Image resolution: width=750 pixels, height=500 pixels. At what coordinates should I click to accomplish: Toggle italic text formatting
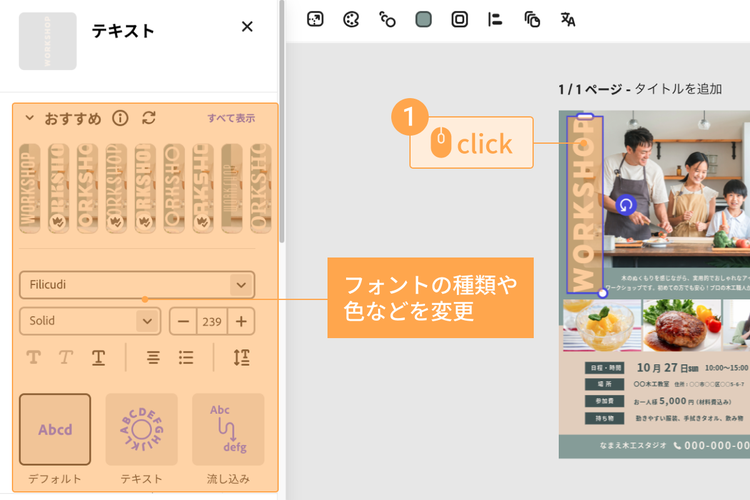[x=66, y=357]
